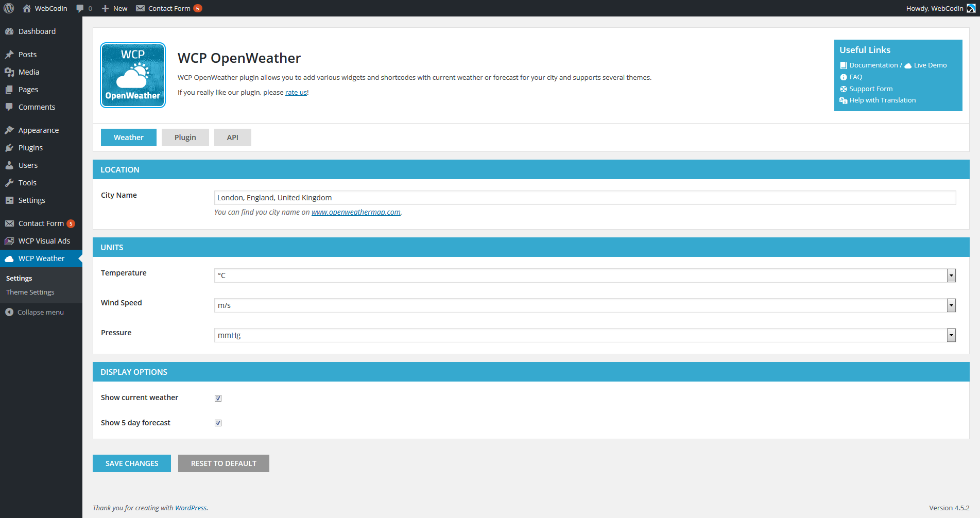The width and height of the screenshot is (980, 518).
Task: Click the Dashboard gauge icon
Action: click(9, 31)
